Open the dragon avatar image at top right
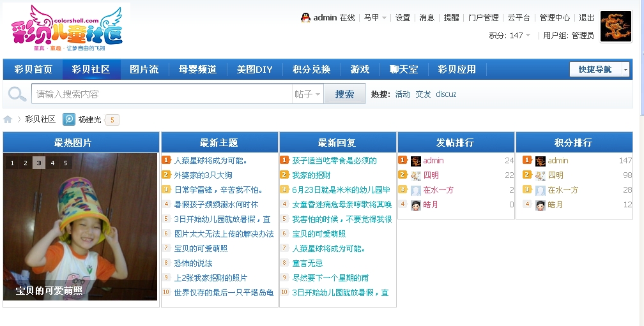644x326 pixels. (616, 26)
